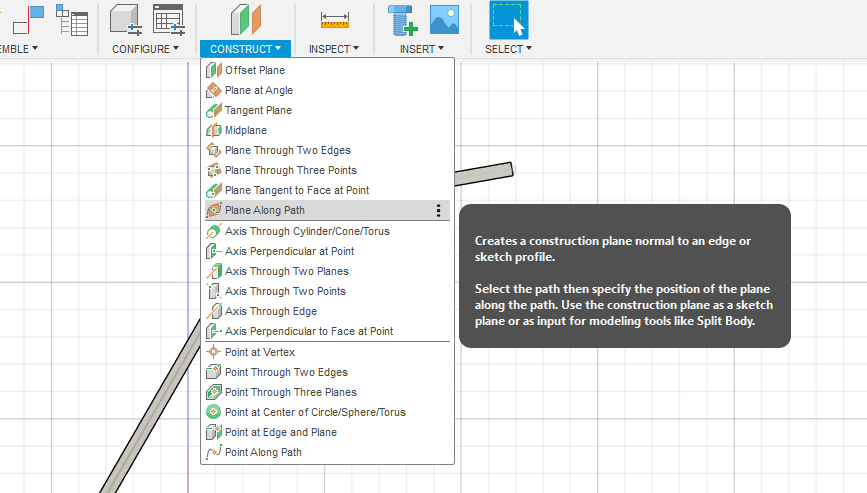Click the construct plane toolbar icon

(x=246, y=19)
